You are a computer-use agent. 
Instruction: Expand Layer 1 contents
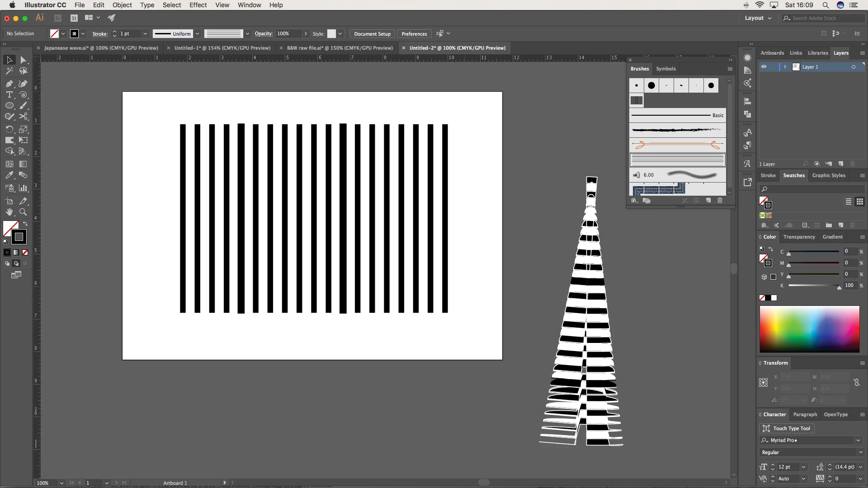pyautogui.click(x=785, y=67)
